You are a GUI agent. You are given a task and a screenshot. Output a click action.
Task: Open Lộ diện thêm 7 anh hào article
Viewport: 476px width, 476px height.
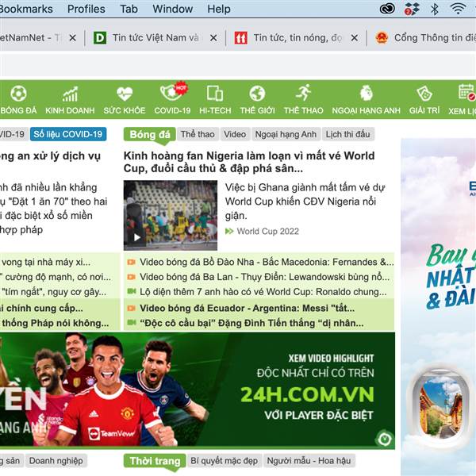coord(263,292)
